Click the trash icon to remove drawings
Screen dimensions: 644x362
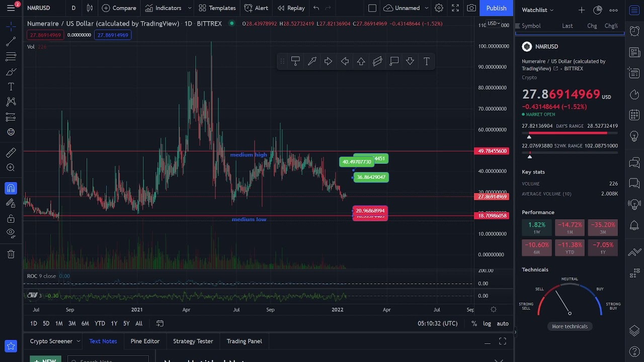pos(11,254)
